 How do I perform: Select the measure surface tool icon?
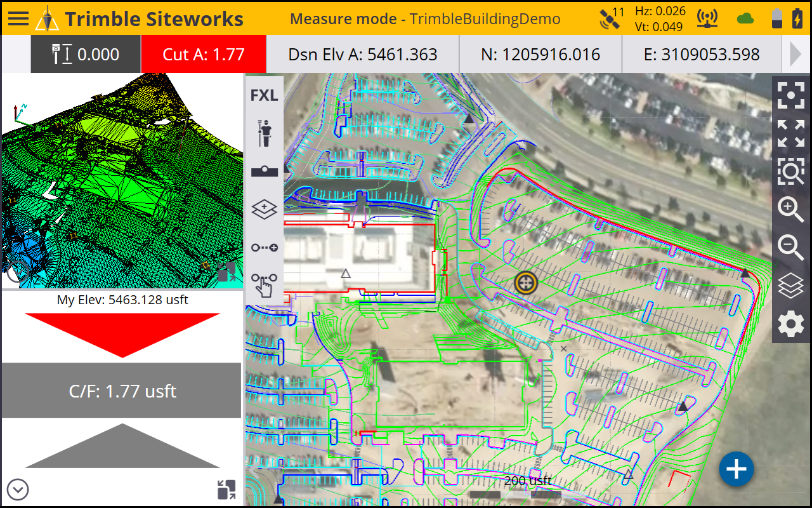[264, 171]
